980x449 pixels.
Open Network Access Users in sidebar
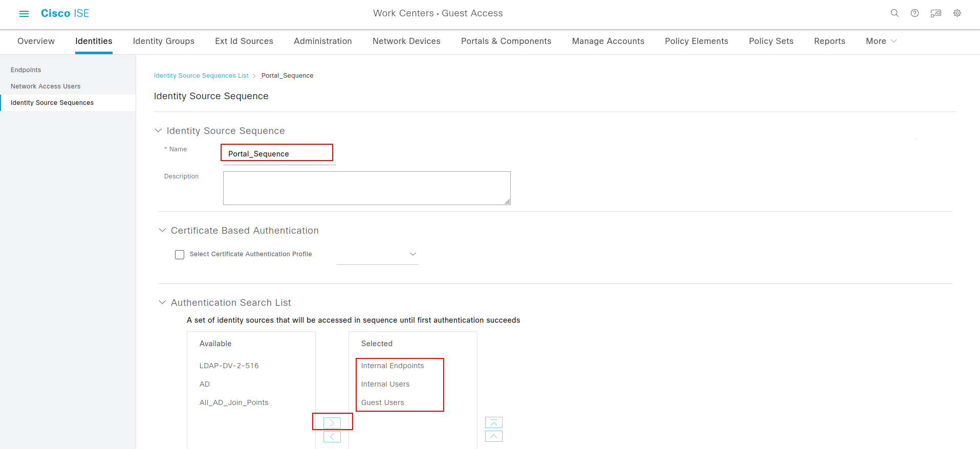pos(46,86)
